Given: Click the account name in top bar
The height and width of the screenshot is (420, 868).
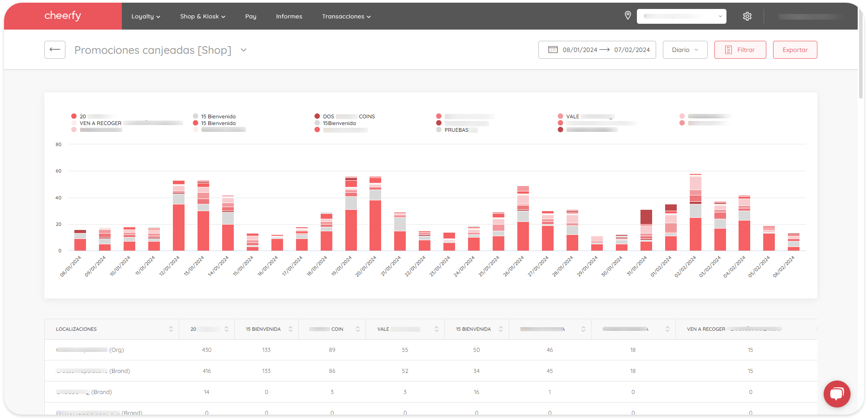Looking at the screenshot, I should [x=810, y=16].
